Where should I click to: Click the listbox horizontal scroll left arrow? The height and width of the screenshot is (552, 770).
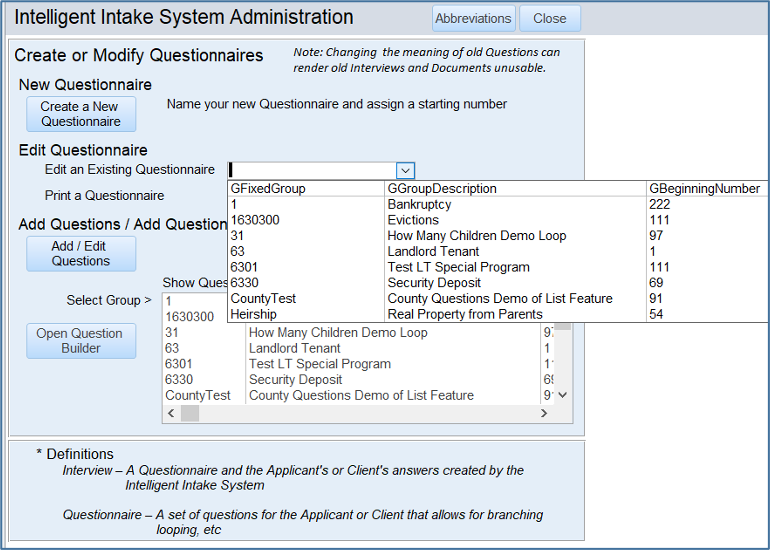tap(170, 413)
